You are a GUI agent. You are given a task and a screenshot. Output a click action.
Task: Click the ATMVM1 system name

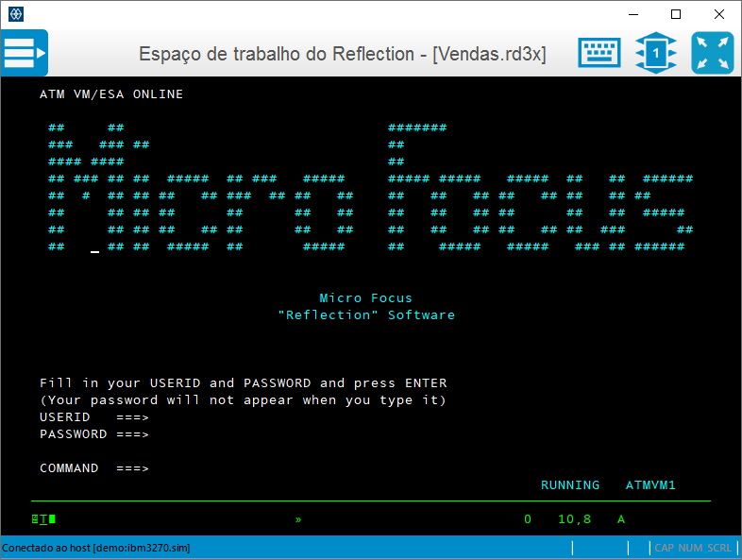pyautogui.click(x=650, y=485)
